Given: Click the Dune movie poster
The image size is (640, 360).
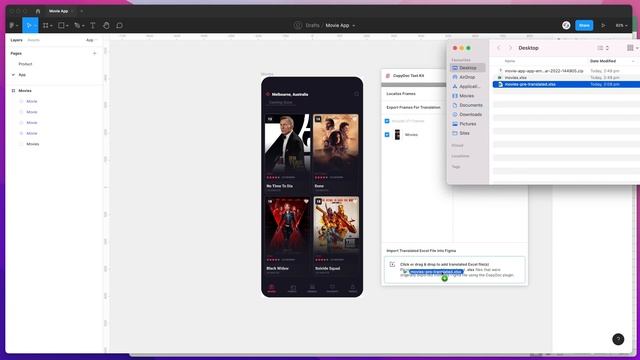Looking at the screenshot, I should click(x=336, y=142).
